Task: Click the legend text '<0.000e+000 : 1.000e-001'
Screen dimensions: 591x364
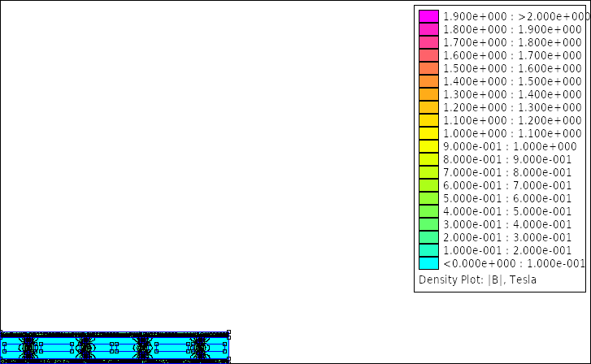Action: tap(514, 263)
